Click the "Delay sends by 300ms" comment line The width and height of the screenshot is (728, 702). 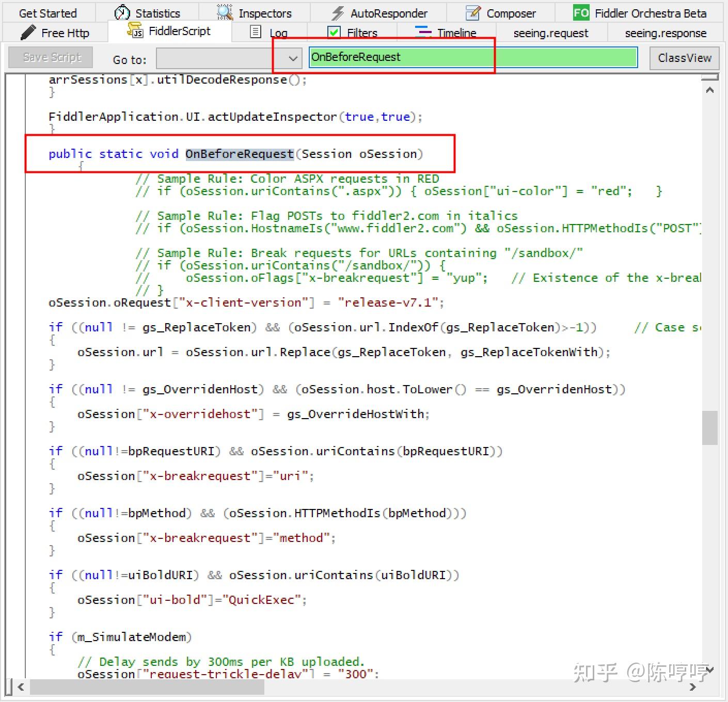221,662
